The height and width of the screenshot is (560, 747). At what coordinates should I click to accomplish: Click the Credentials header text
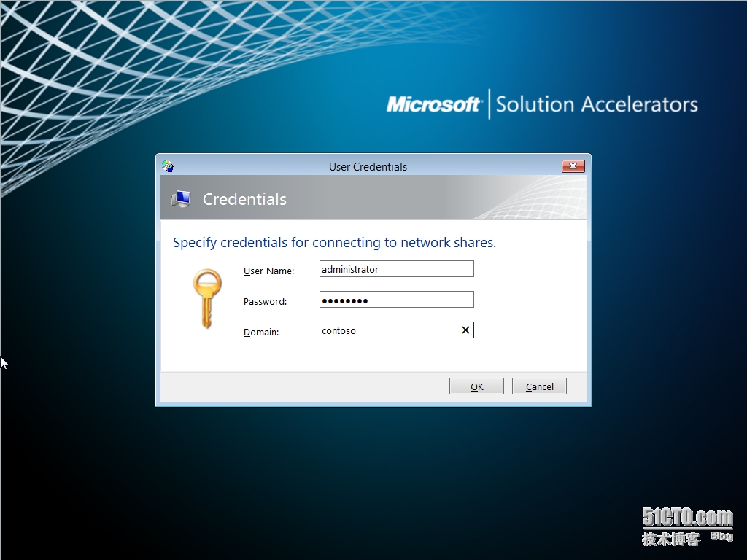point(244,199)
